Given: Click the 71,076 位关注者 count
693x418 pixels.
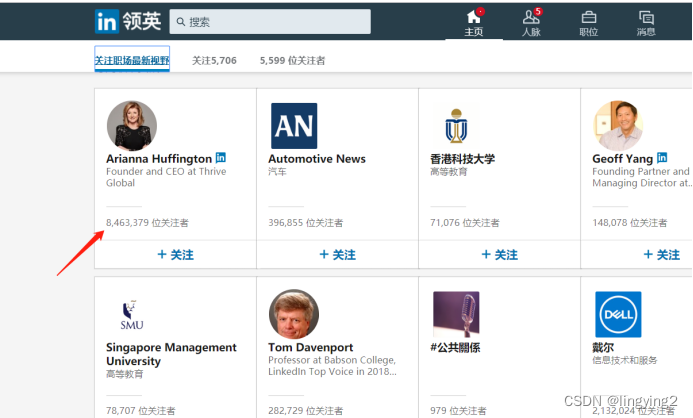Looking at the screenshot, I should [465, 223].
